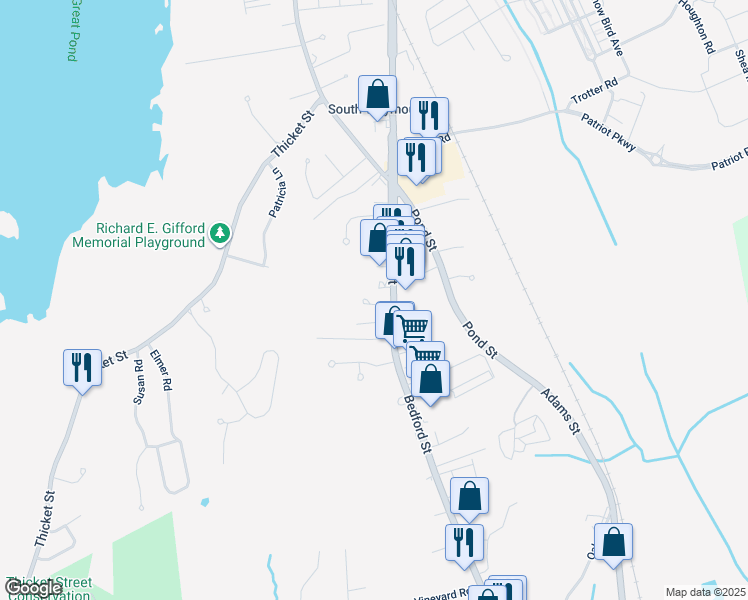Select the restaurant marker near Vineyard Rd
The height and width of the screenshot is (600, 748).
click(x=465, y=543)
